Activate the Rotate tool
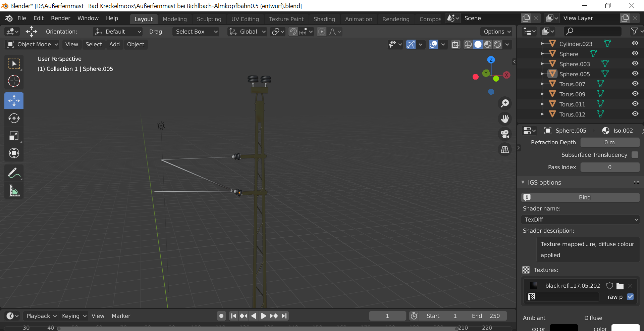 click(14, 118)
